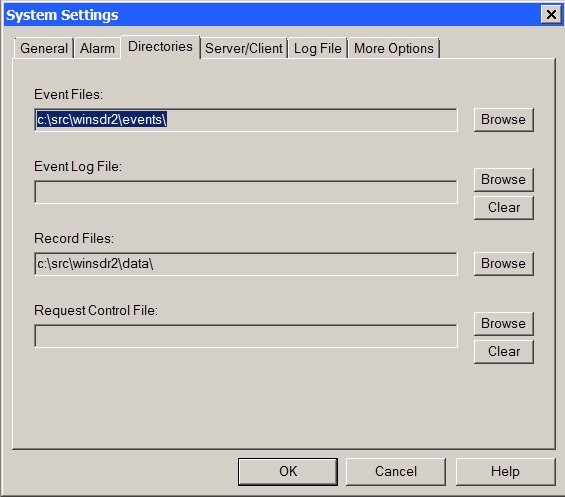Cancel the System Settings dialog

click(396, 472)
